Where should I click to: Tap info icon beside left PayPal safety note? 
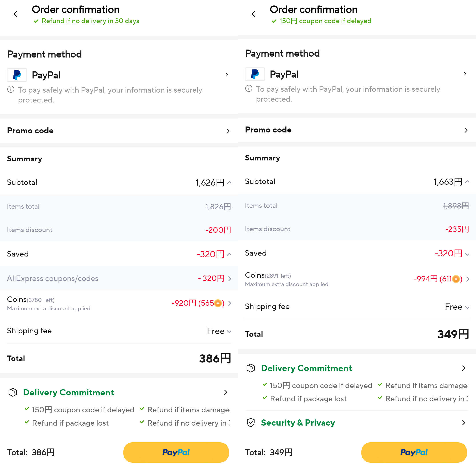(11, 89)
